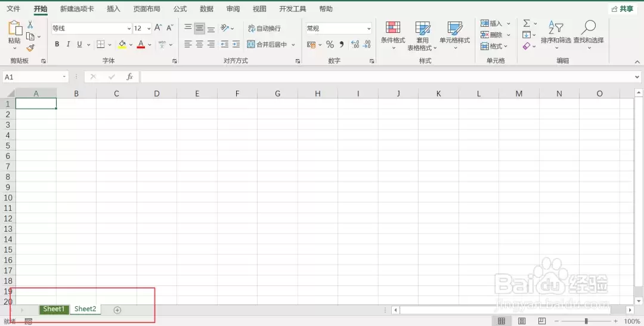644x326 pixels.
Task: Open 套用表格格式 table format
Action: [x=422, y=36]
